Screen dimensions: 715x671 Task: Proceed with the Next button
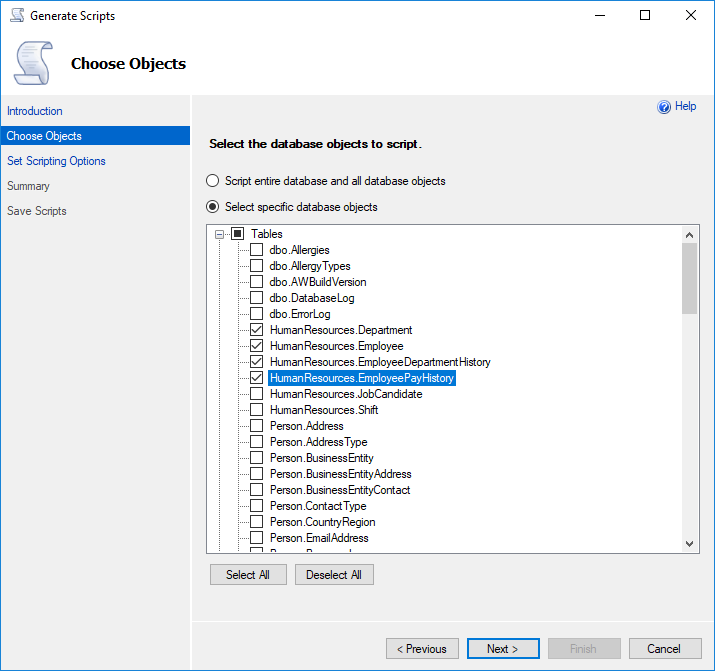503,649
